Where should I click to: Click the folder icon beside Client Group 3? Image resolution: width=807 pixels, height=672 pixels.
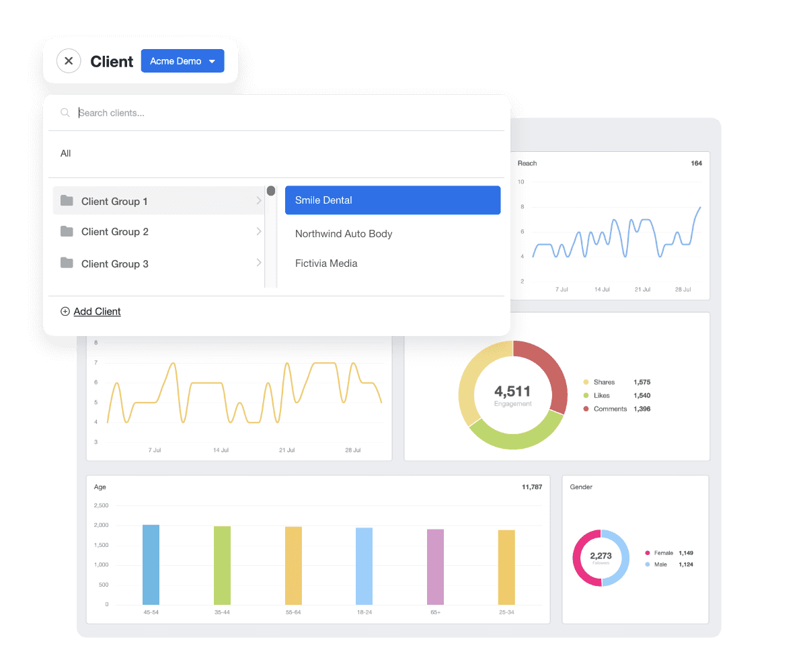(x=67, y=263)
